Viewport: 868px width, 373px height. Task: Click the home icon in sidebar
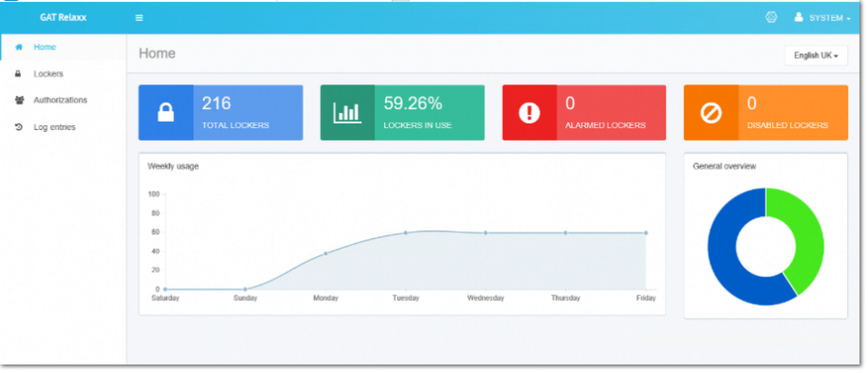(19, 47)
